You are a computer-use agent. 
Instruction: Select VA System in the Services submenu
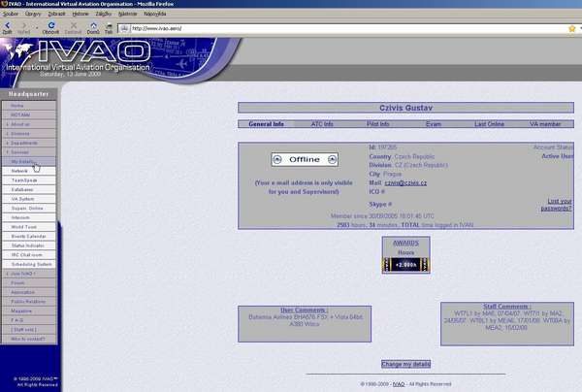pyautogui.click(x=29, y=199)
